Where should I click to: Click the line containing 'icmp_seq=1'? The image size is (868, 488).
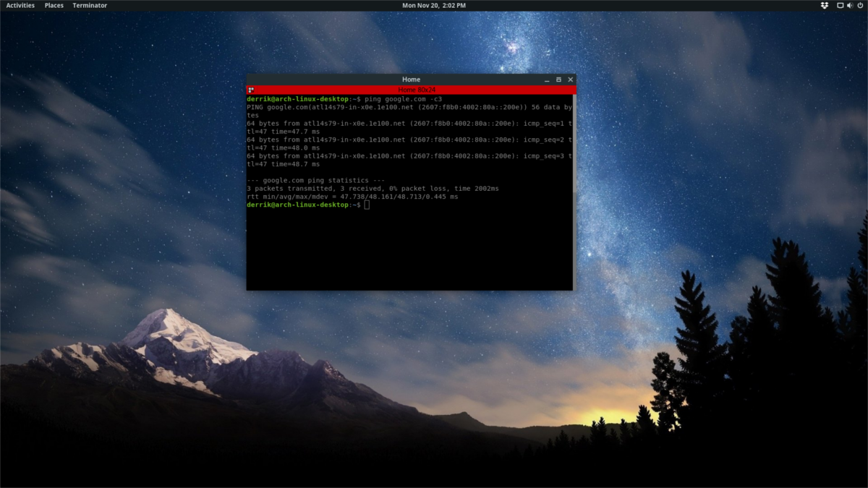pyautogui.click(x=409, y=123)
